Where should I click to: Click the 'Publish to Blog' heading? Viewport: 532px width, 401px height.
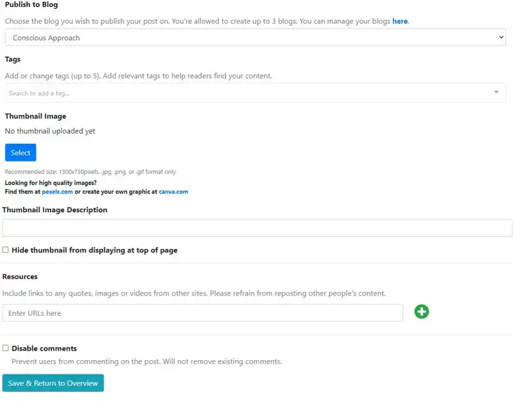point(31,5)
